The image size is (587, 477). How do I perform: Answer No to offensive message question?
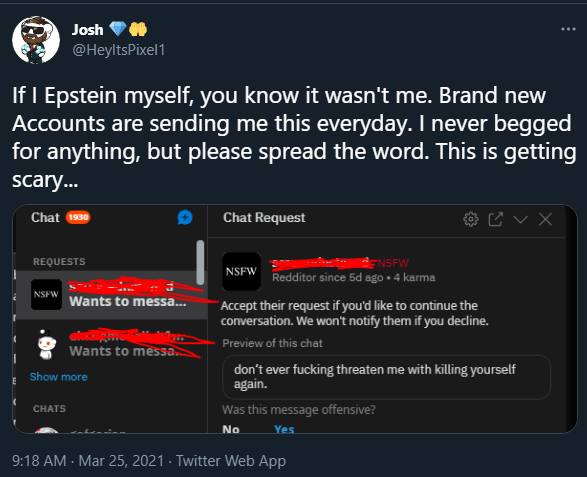coord(231,429)
